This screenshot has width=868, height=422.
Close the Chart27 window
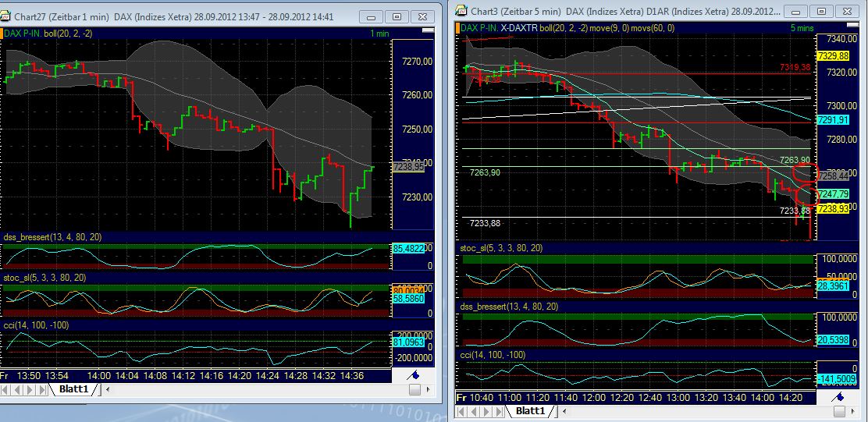(422, 17)
